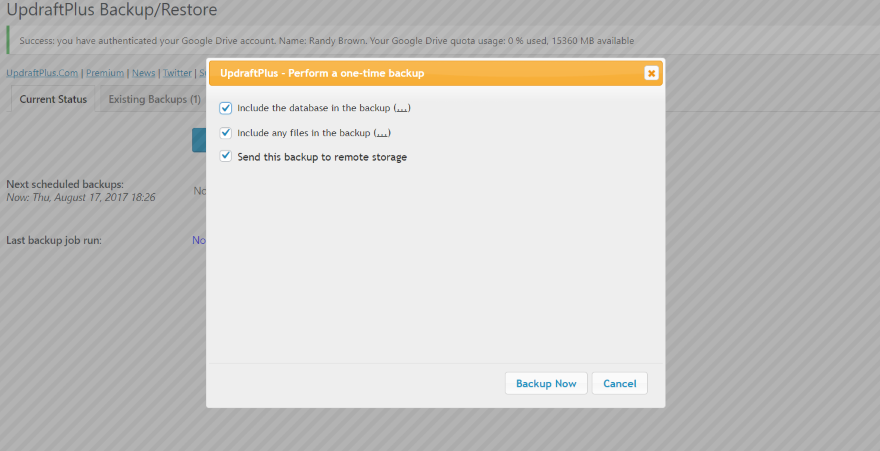The image size is (880, 451).
Task: Click the Now: Thu, August 17, 2017 timestamp
Action: (81, 197)
